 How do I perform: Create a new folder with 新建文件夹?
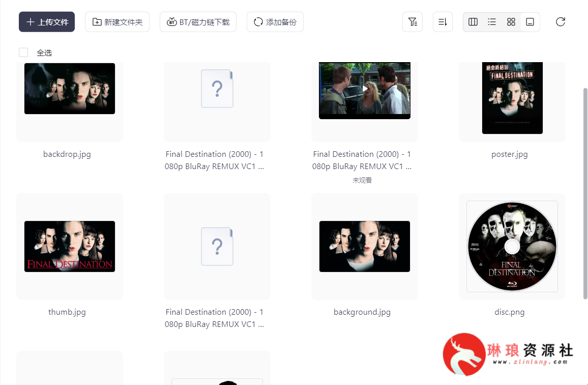(x=117, y=22)
